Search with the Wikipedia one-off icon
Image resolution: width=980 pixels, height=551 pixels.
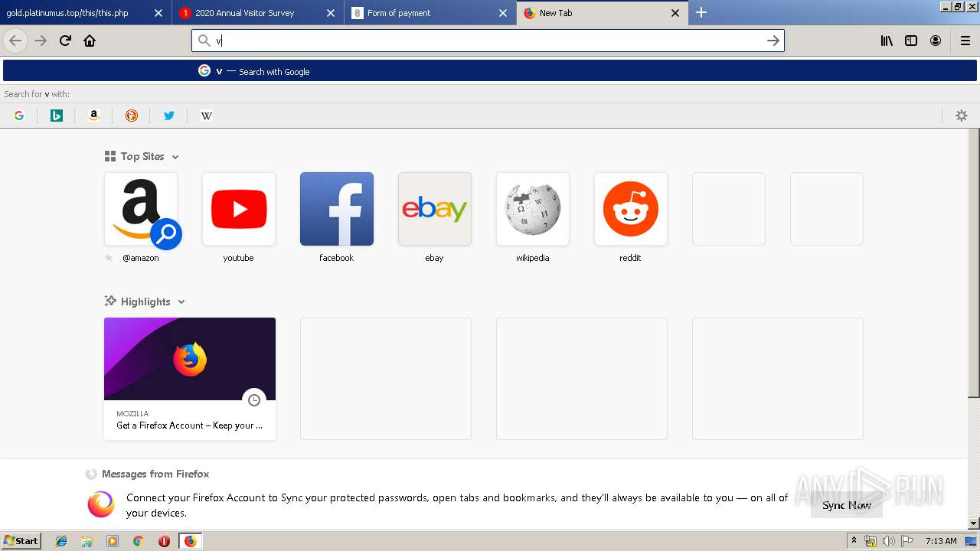point(207,116)
